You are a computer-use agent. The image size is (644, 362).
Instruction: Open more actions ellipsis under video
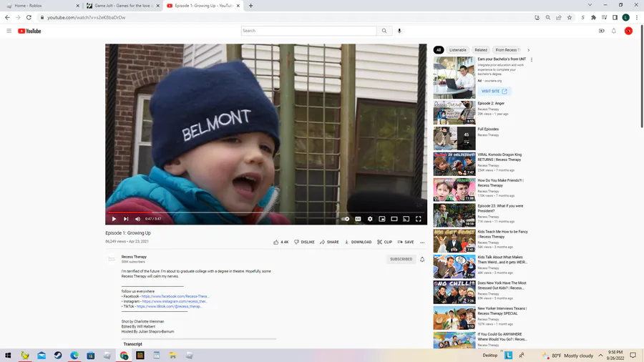click(422, 242)
